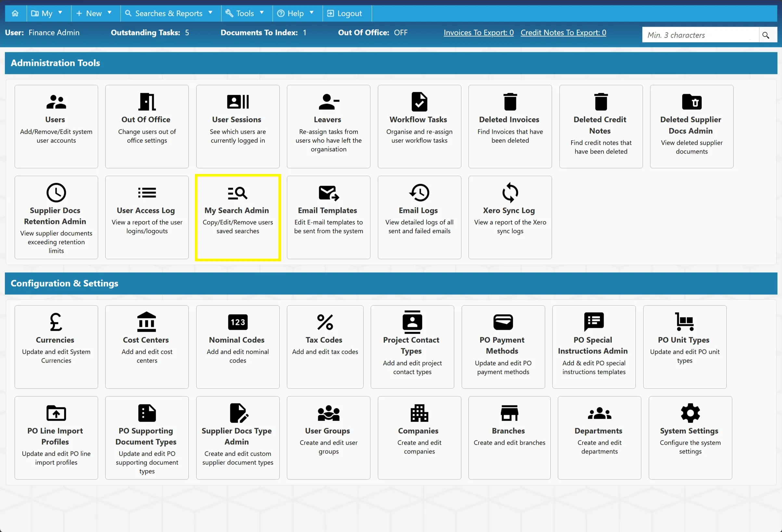
Task: Open the Companies building icon
Action: pos(419,413)
